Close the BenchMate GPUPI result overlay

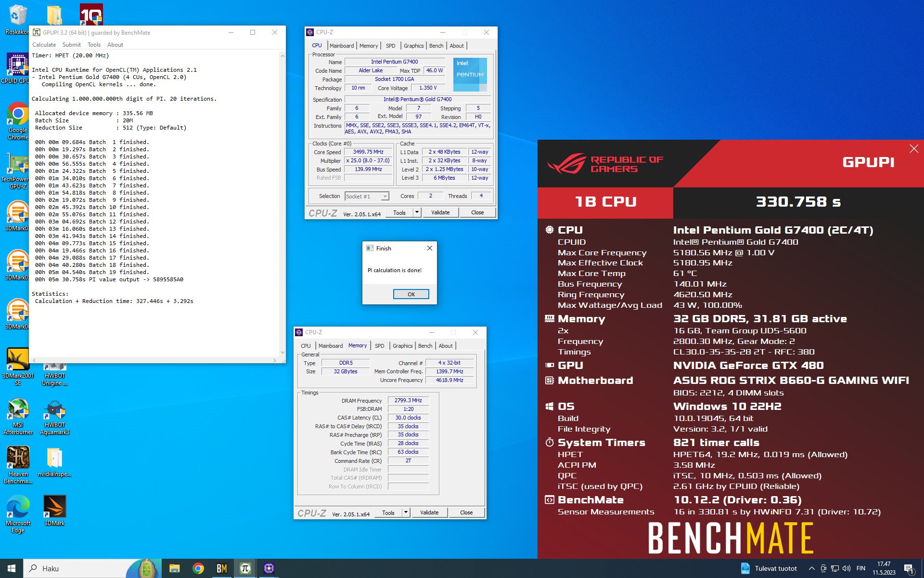[x=914, y=149]
